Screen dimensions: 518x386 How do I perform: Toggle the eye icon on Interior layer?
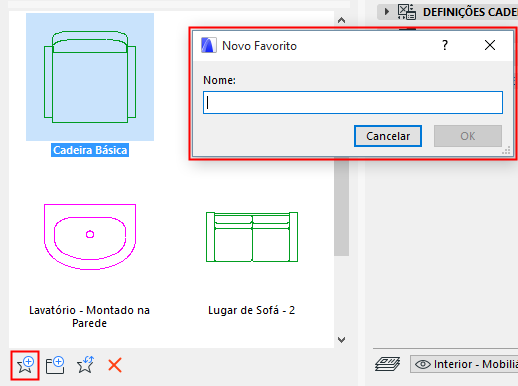point(423,364)
